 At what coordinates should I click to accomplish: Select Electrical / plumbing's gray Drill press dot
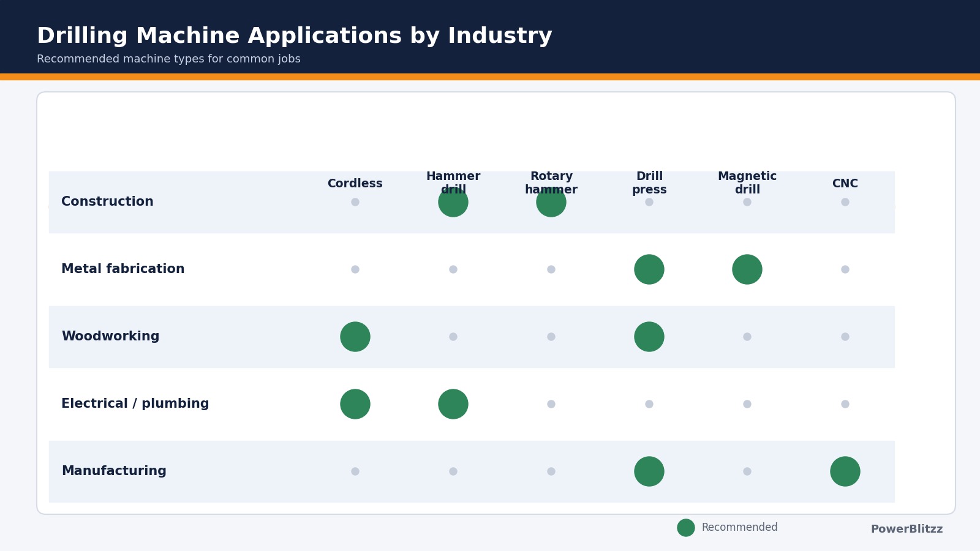[649, 404]
